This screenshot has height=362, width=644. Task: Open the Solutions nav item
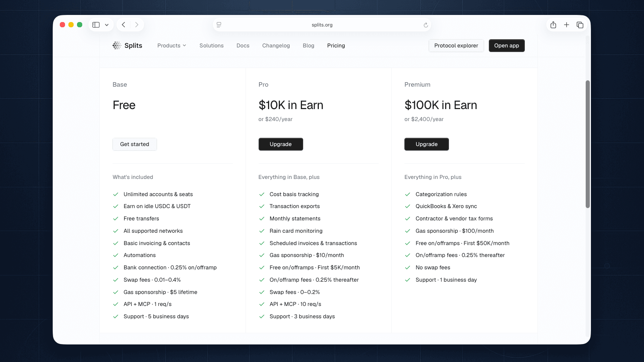(x=212, y=46)
